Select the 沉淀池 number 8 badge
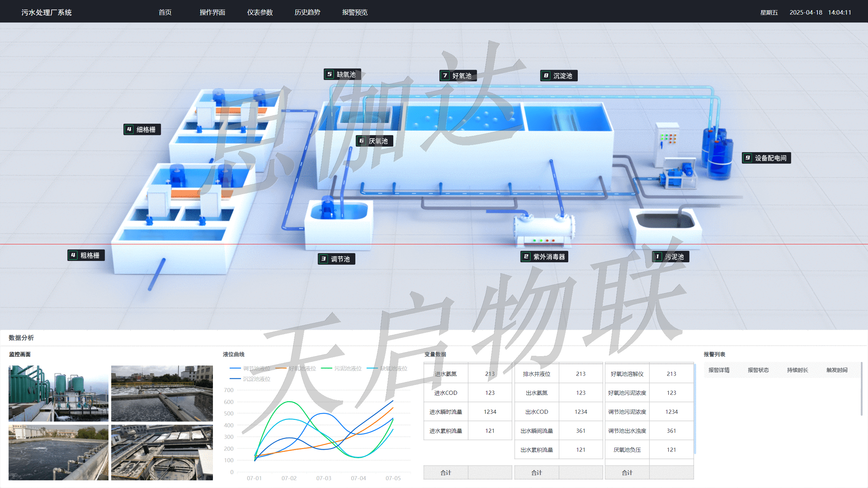 [546, 76]
